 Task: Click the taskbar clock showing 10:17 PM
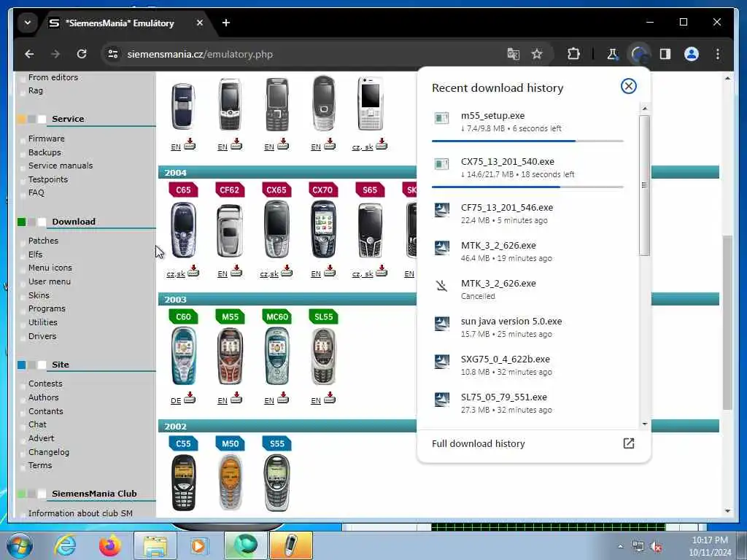pos(710,546)
